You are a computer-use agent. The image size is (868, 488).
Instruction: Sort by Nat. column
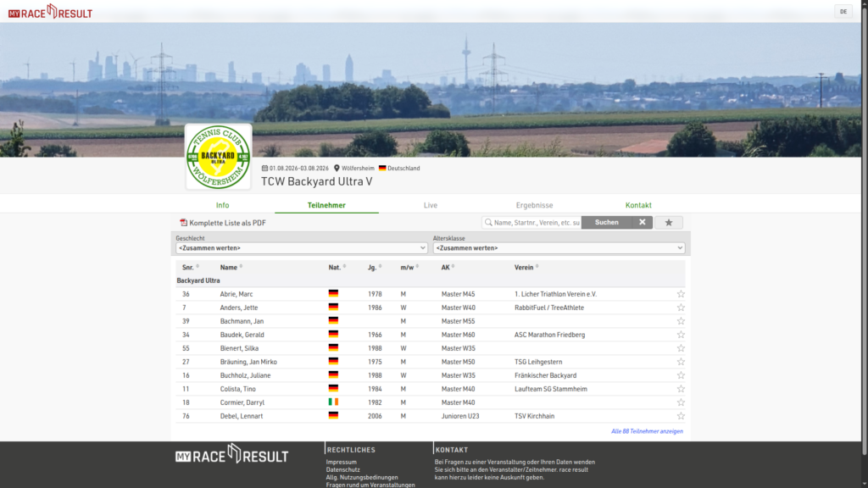point(337,267)
